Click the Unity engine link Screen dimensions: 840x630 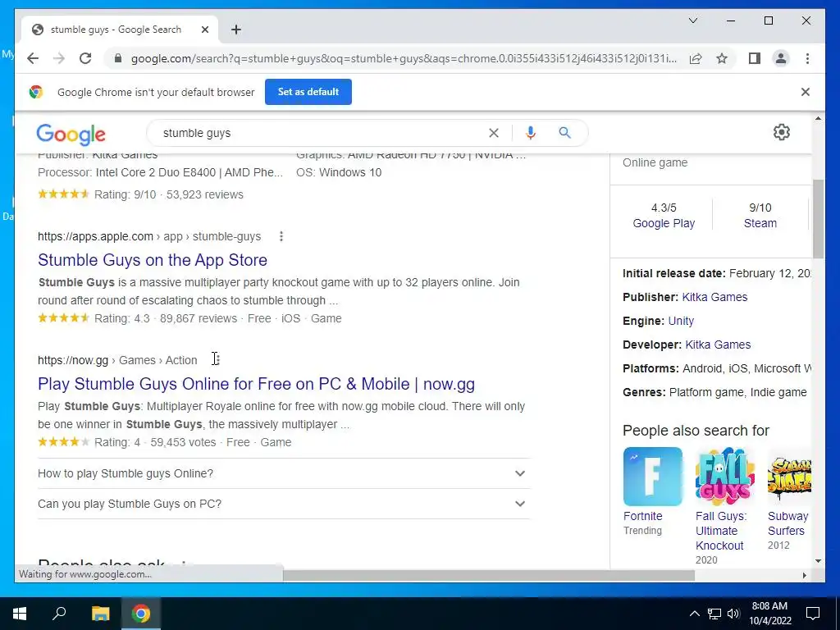[x=681, y=321]
